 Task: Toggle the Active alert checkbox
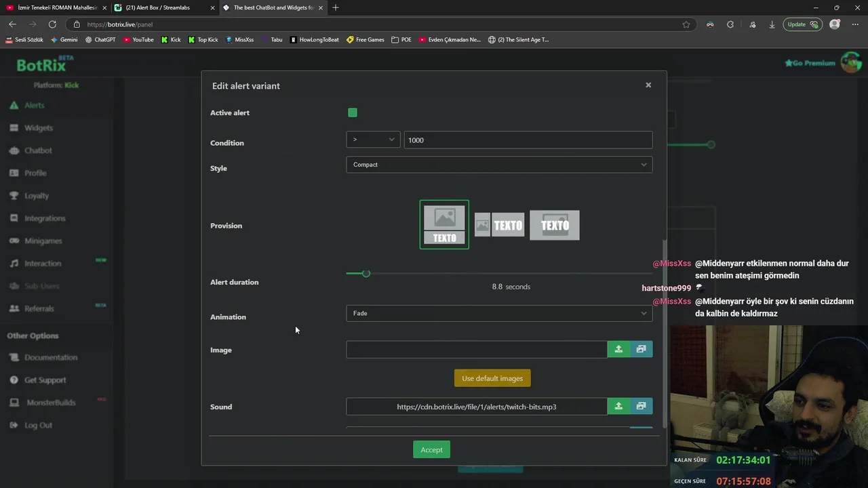(x=353, y=113)
